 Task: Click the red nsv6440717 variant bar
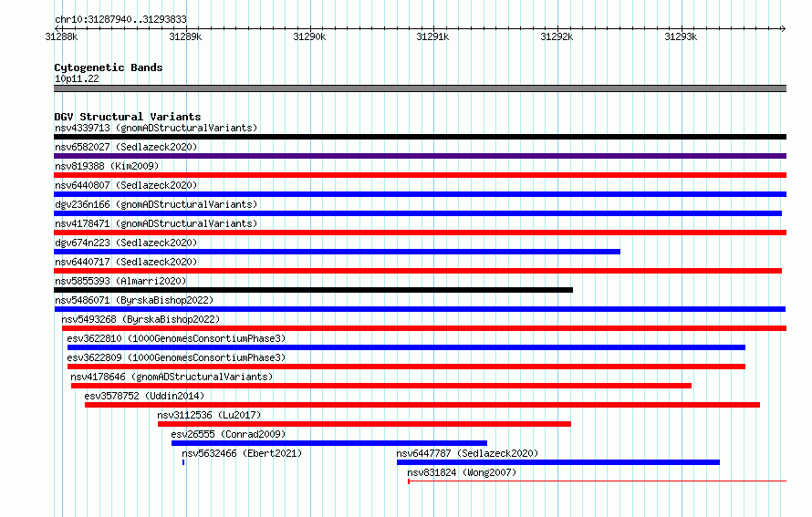418,271
